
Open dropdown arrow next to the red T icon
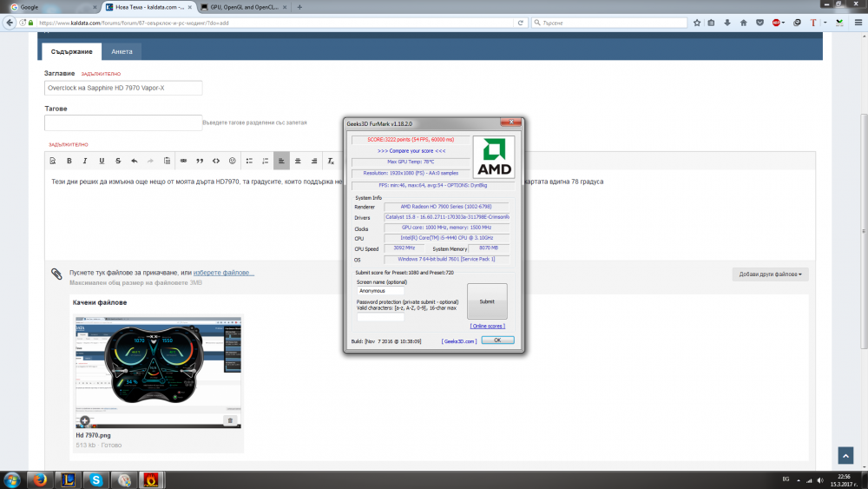coord(825,23)
